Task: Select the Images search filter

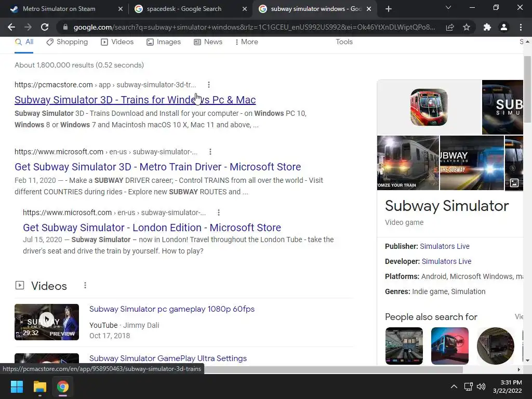Action: tap(164, 42)
